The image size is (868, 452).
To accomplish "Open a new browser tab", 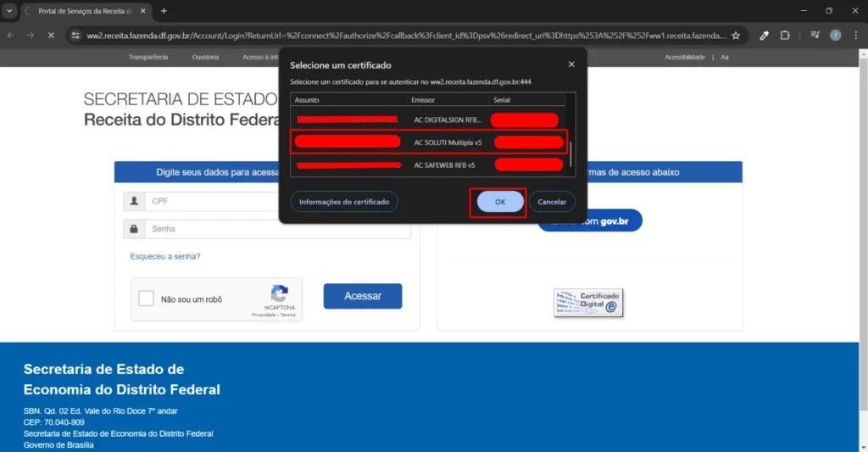I will (164, 11).
